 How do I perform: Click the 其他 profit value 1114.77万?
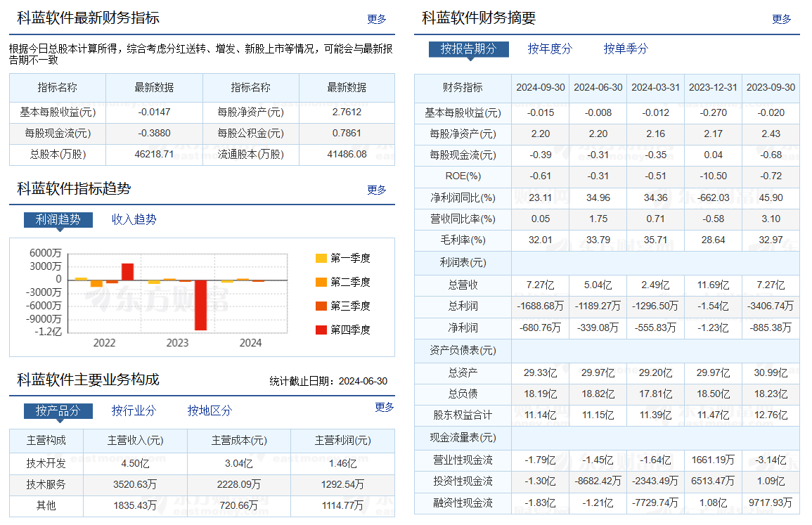[x=343, y=506]
